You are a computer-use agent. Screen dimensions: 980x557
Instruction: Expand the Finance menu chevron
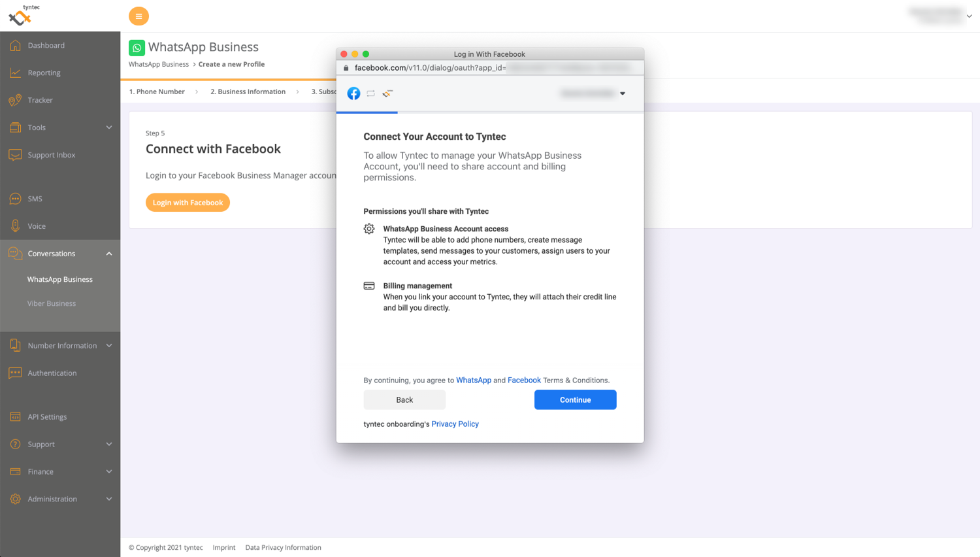click(109, 471)
